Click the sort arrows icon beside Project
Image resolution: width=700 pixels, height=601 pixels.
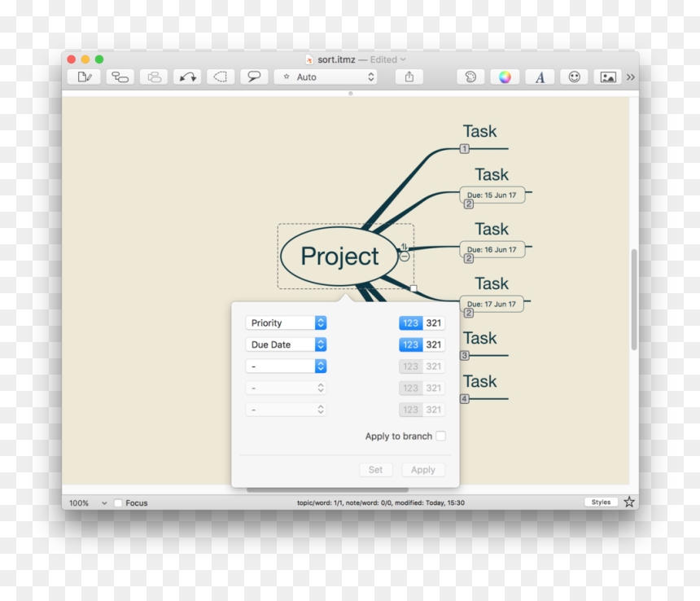404,247
